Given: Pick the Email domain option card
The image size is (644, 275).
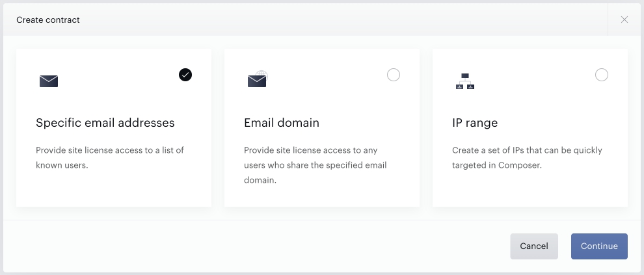Looking at the screenshot, I should tap(322, 127).
